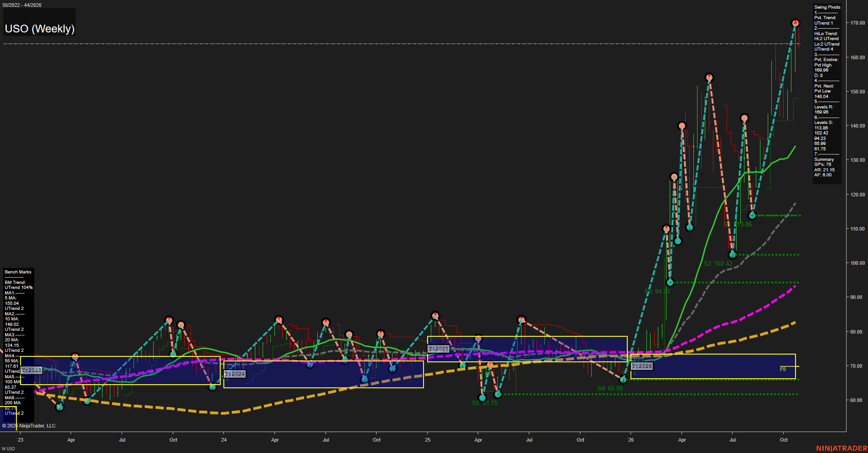The image size is (868, 453).
Task: Click the '26' year label on time axis
Action: [631, 440]
